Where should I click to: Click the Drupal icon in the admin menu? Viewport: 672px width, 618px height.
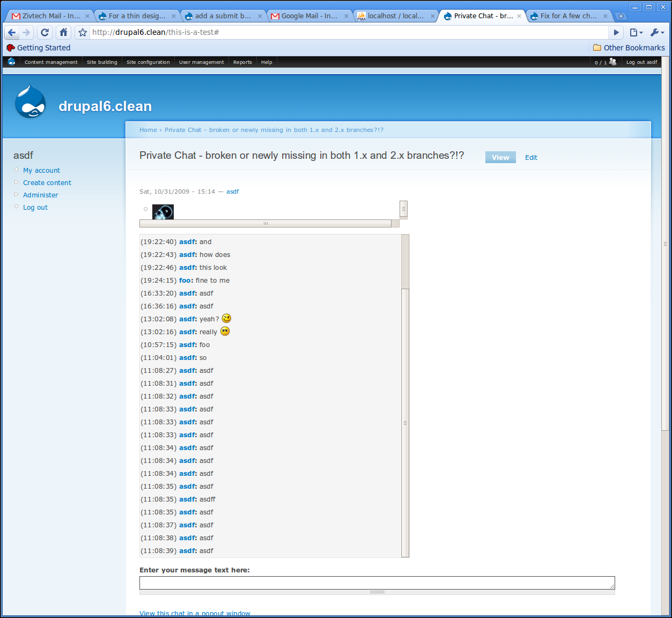[11, 62]
